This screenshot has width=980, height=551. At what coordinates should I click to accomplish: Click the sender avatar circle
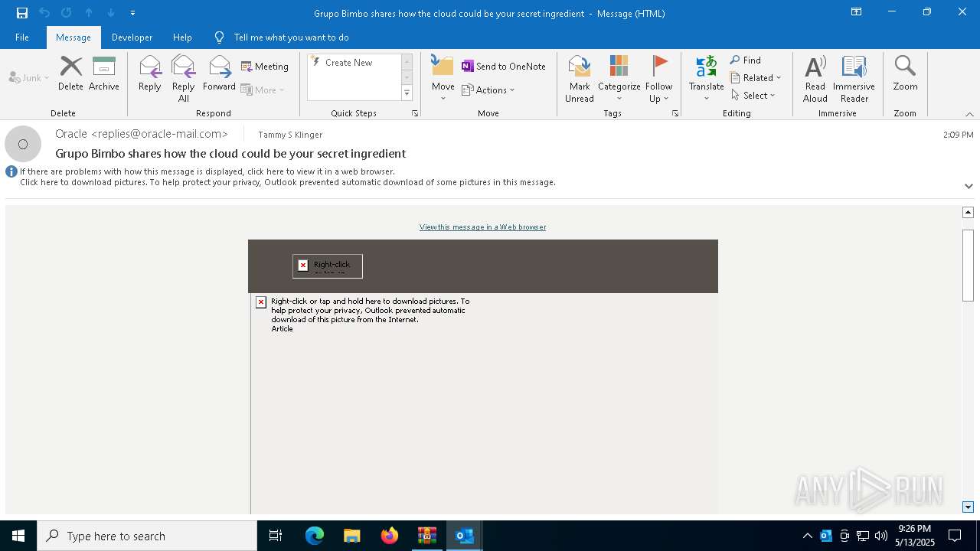(23, 144)
